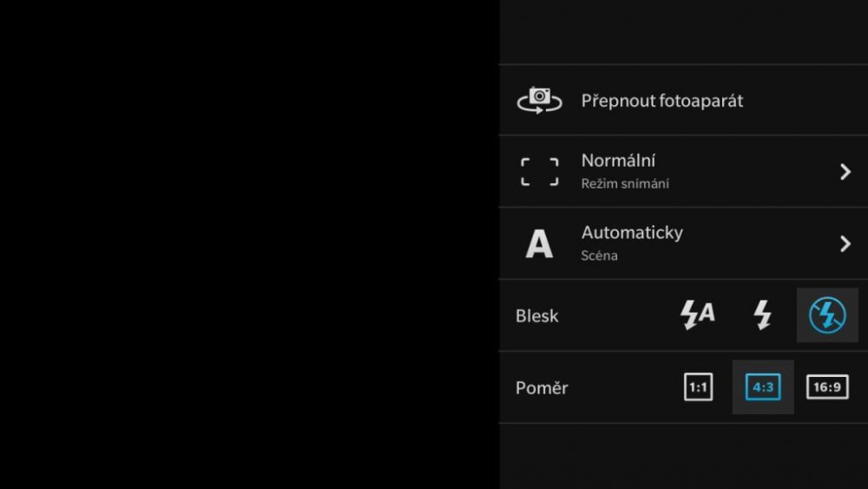868x489 pixels.
Task: Select the "Přepnout fotoaparát" label
Action: pyautogui.click(x=661, y=101)
